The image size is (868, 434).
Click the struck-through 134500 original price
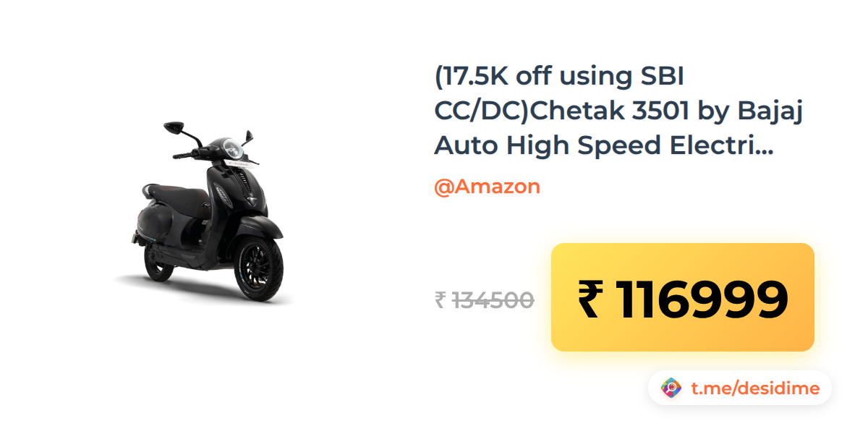tap(493, 299)
